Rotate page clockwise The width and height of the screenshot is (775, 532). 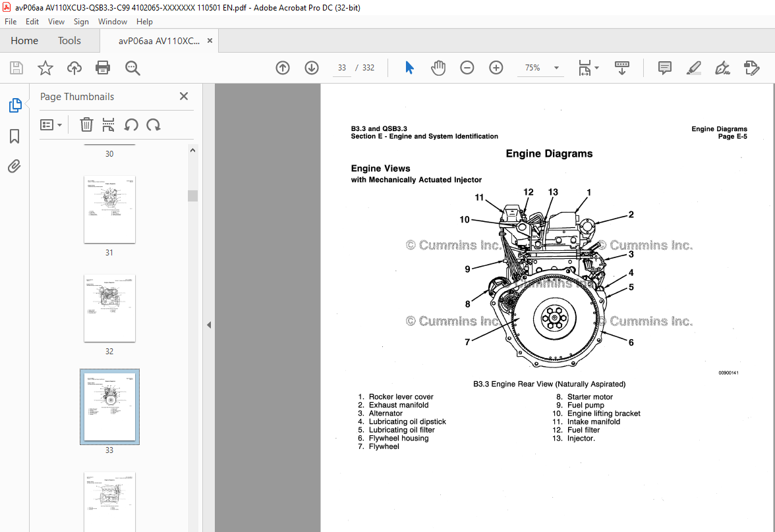pos(153,125)
